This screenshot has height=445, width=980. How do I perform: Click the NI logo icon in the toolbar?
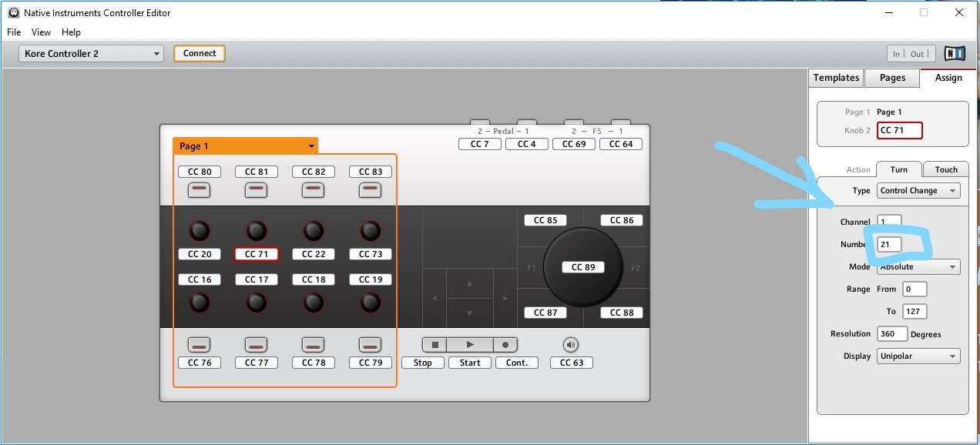pyautogui.click(x=955, y=53)
